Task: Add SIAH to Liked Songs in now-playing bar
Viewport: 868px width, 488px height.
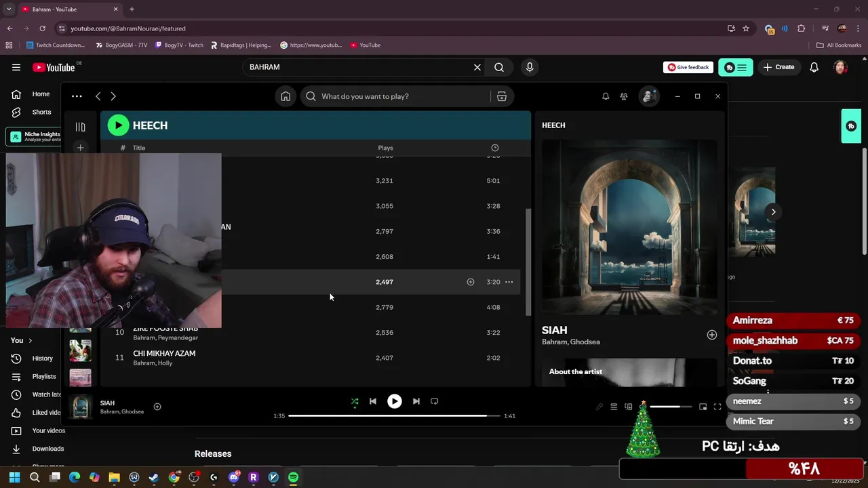Action: (x=157, y=407)
